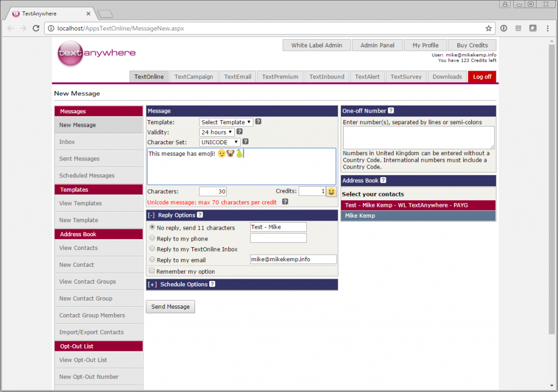The image size is (558, 392).
Task: Open help icon for Address Book
Action: point(383,180)
